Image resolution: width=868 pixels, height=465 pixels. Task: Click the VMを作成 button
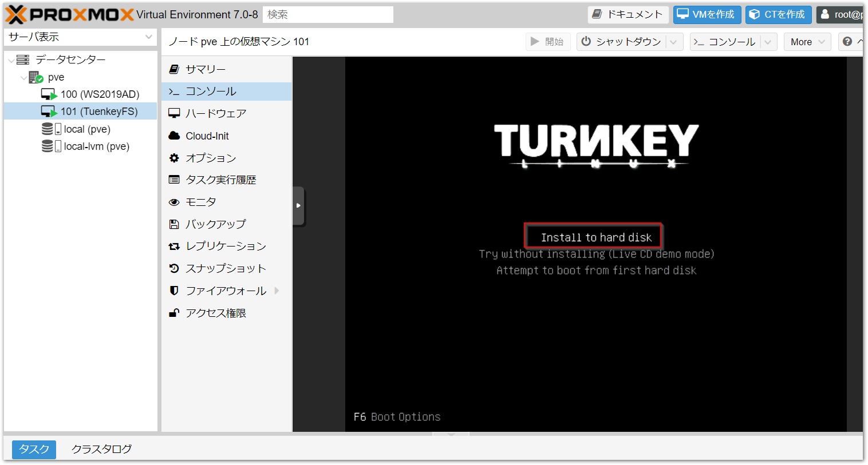pyautogui.click(x=707, y=14)
